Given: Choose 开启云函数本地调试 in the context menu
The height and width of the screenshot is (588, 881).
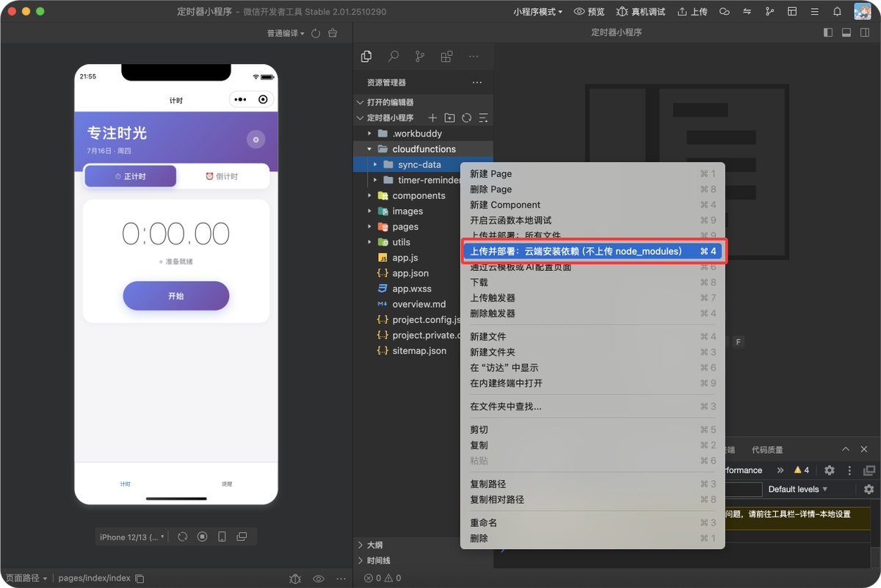Looking at the screenshot, I should tap(592, 220).
